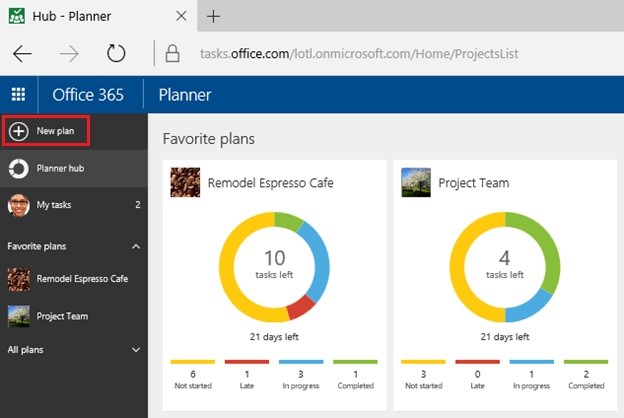
Task: Click the Planner hub donut icon
Action: click(19, 168)
